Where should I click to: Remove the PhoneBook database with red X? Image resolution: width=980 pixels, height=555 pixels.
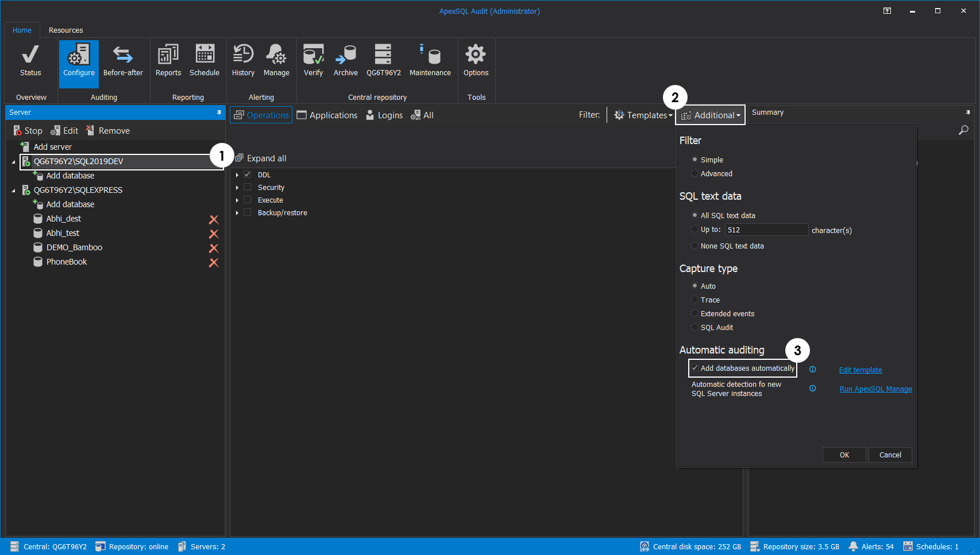click(214, 262)
